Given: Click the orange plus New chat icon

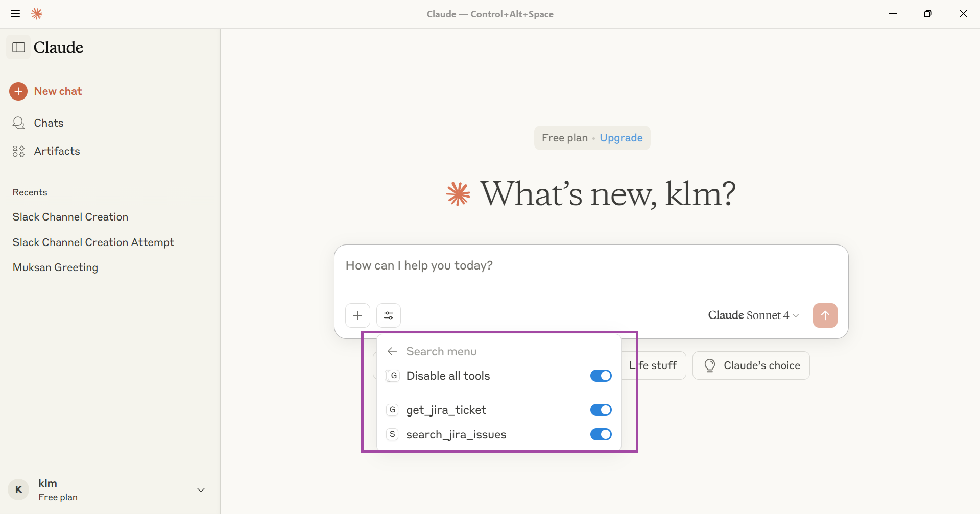Looking at the screenshot, I should pyautogui.click(x=18, y=91).
